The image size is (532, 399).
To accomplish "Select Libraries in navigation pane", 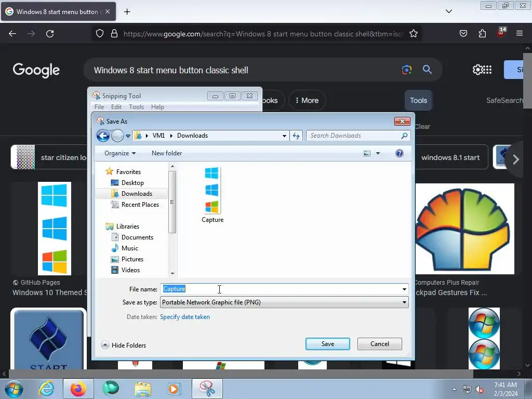I will (x=128, y=227).
